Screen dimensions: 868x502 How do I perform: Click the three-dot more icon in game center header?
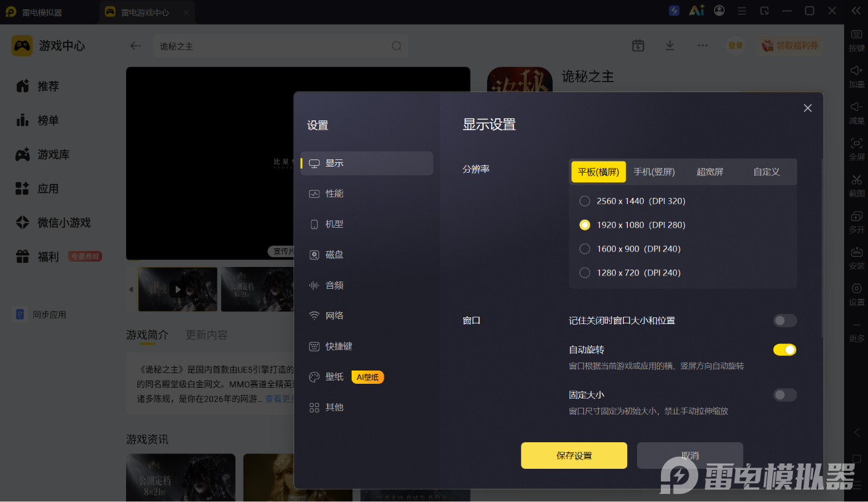(x=703, y=45)
